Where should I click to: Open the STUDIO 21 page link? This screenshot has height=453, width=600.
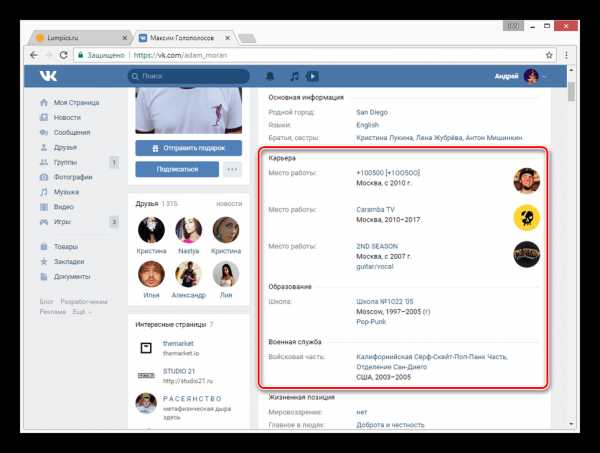point(179,371)
